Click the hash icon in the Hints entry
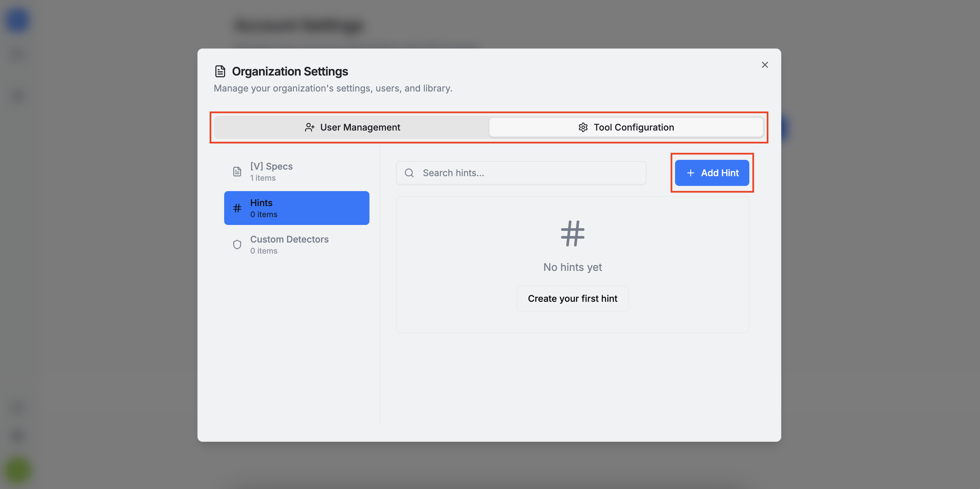The image size is (980, 489). point(237,208)
